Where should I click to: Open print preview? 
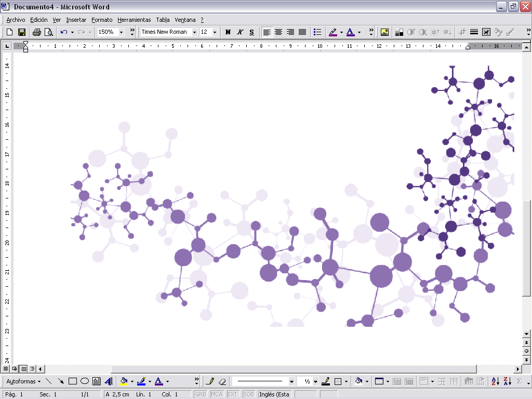(49, 32)
